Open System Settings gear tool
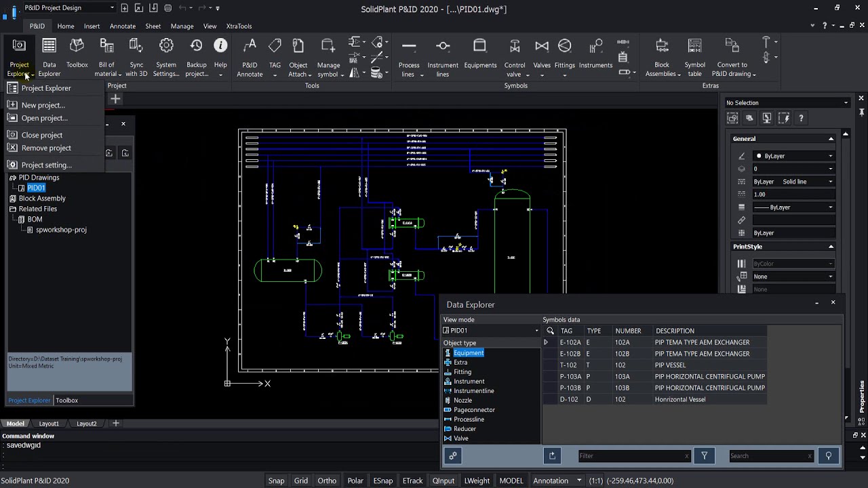This screenshot has height=488, width=868. point(166,56)
